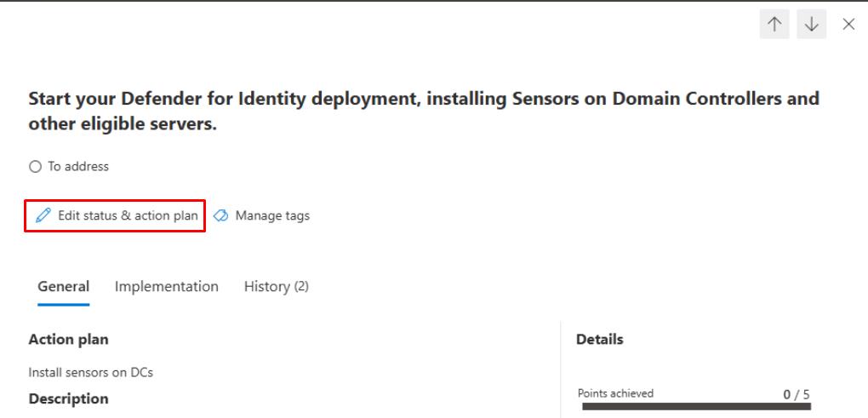
Task: Switch to the General tab
Action: tap(63, 287)
